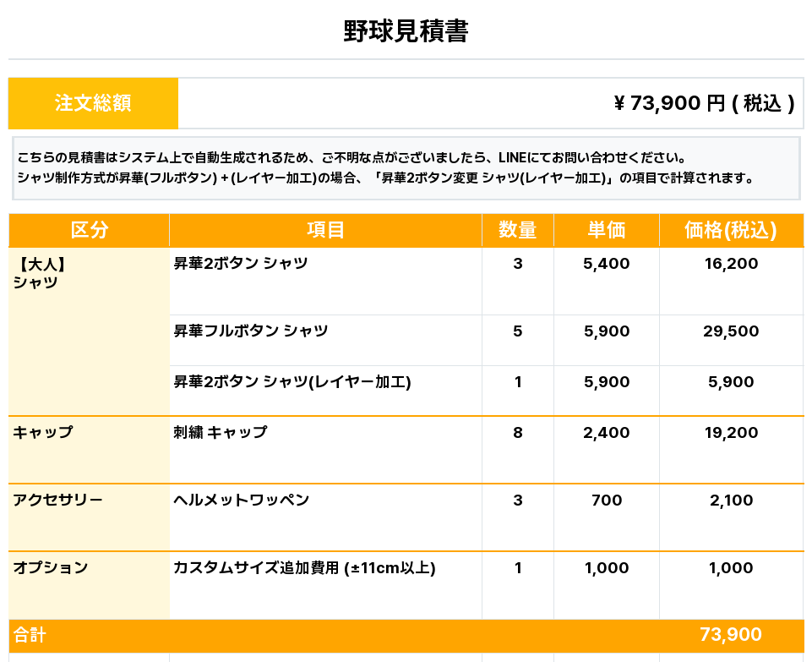Screen dimensions: 812x662
Task: Select 昇華2ボタン シャツ(レイヤー加工) item
Action: pos(292,382)
